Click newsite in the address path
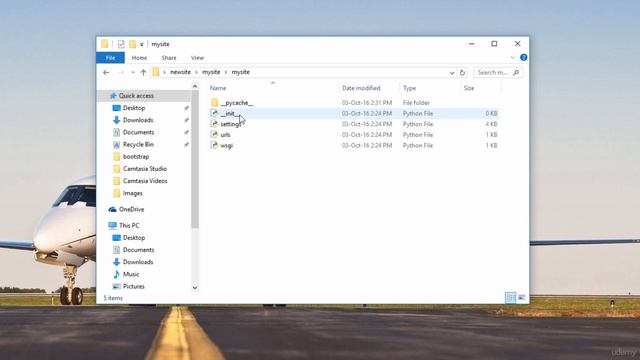The width and height of the screenshot is (640, 360). pyautogui.click(x=180, y=72)
